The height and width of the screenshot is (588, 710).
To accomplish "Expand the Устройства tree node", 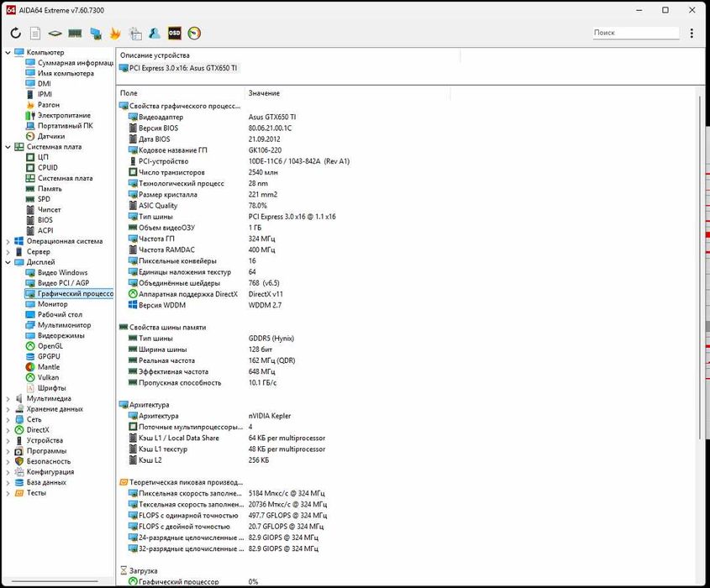I will click(x=8, y=440).
